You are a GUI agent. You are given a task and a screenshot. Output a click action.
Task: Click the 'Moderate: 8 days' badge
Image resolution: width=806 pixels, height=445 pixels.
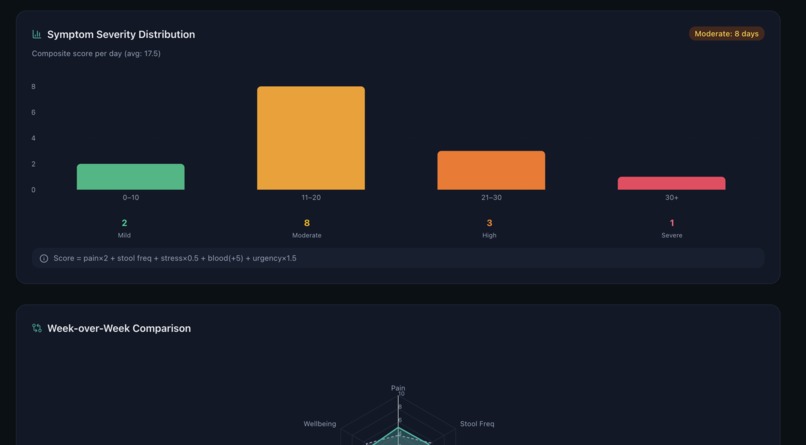(726, 34)
